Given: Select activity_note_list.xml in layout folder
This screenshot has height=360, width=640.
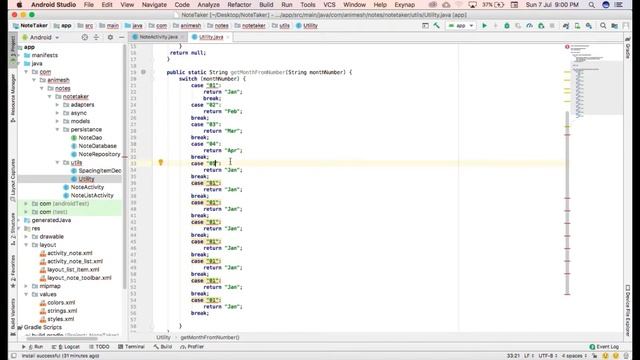Looking at the screenshot, I should coord(75,262).
